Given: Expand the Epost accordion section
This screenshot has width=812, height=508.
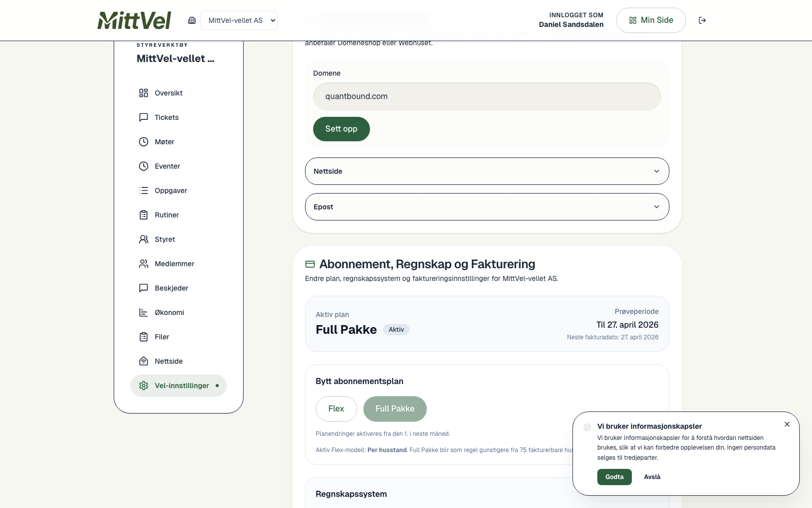Looking at the screenshot, I should point(487,207).
